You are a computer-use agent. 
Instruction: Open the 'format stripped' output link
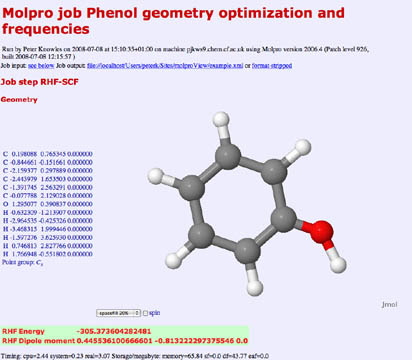point(272,65)
